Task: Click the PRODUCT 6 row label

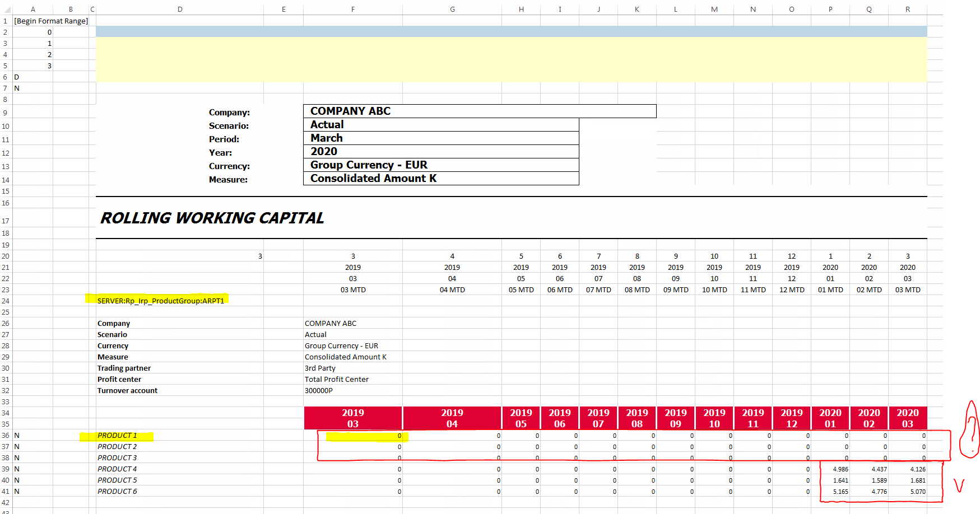Action: point(117,491)
